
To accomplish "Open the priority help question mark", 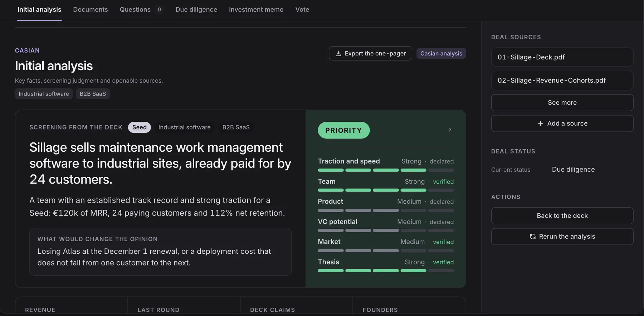I will (450, 130).
